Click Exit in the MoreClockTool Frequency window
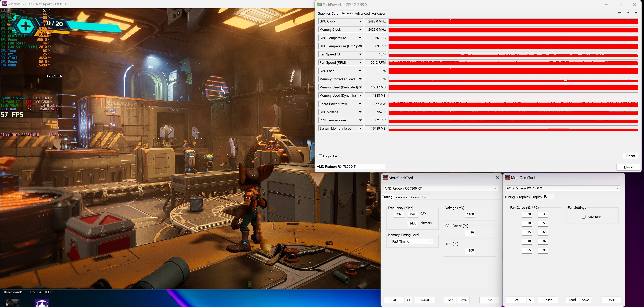Viewport: 644px width, 307px height. tap(489, 300)
